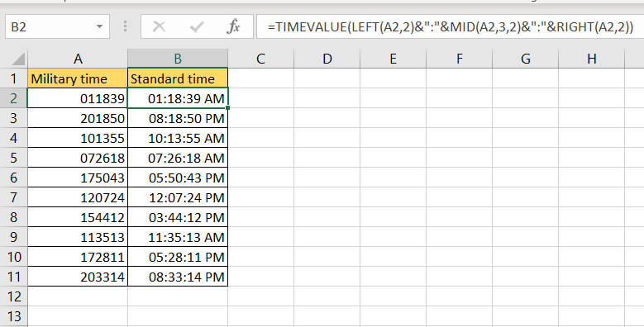Screen dimensions: 644x327
Task: Click the Insert Function fx icon
Action: (233, 27)
